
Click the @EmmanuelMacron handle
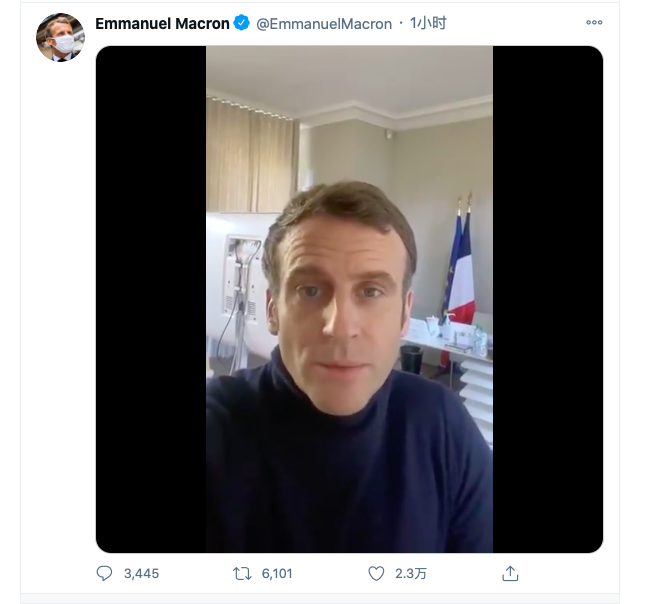[x=325, y=24]
